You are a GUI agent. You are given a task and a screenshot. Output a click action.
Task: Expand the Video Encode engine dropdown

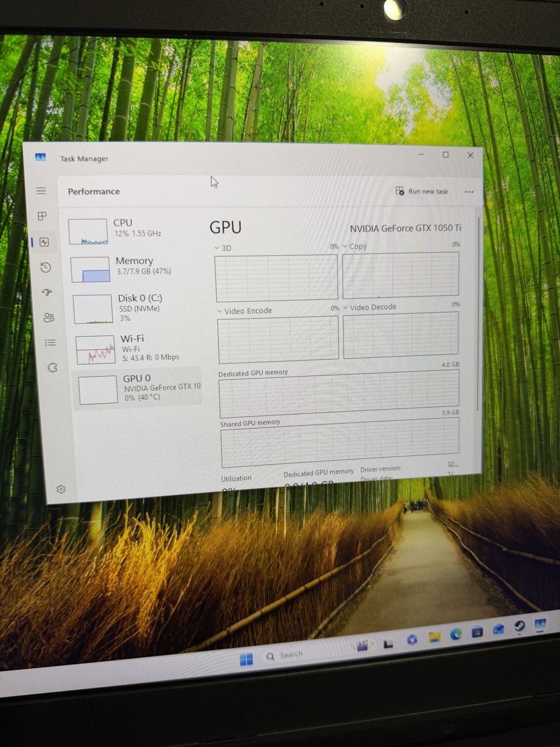220,311
